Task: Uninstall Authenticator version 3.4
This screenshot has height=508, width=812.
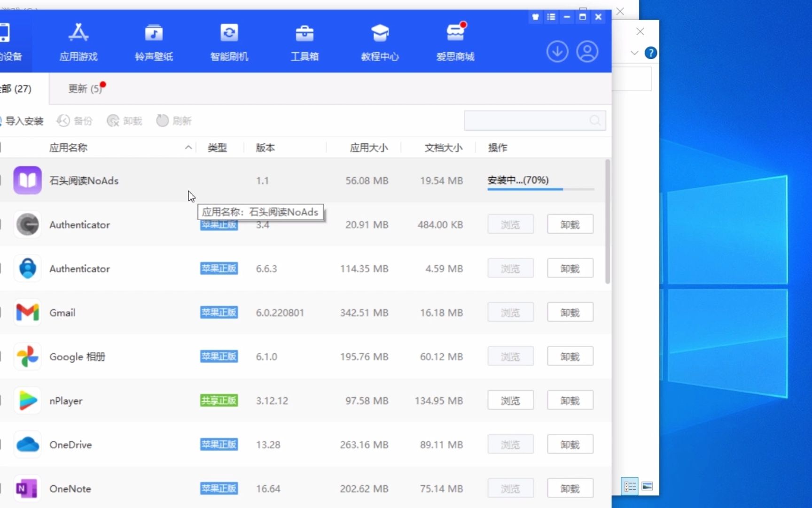Action: [x=570, y=224]
